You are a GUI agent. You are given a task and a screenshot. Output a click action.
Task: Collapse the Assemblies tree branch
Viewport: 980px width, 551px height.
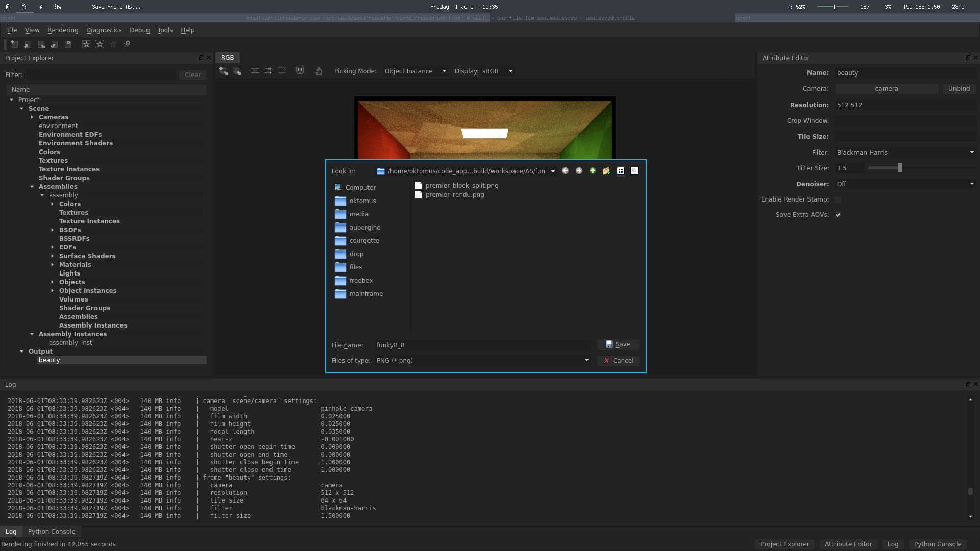click(32, 187)
